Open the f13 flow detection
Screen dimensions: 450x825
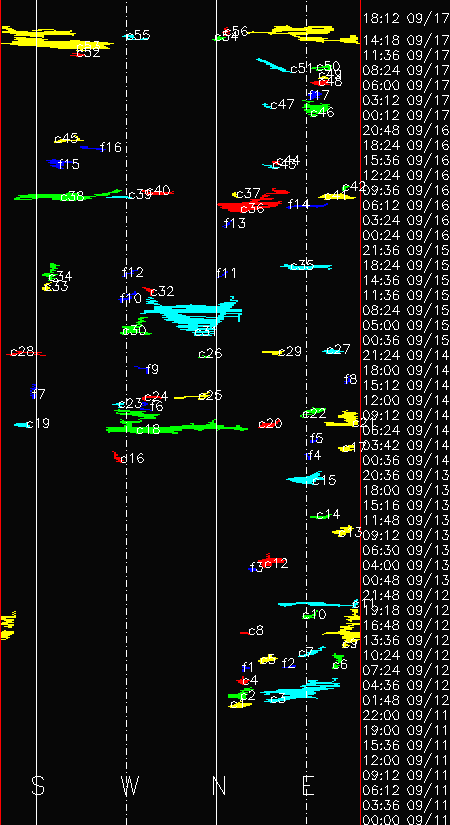[235, 224]
